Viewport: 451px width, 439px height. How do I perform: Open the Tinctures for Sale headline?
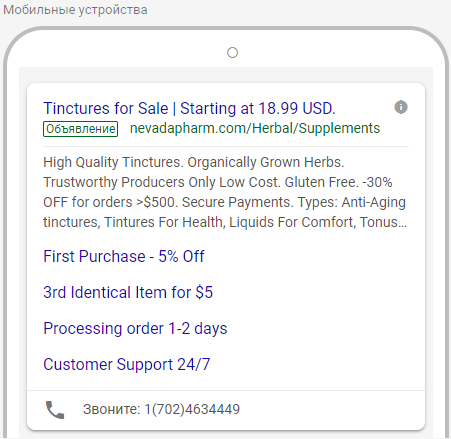[x=106, y=108]
